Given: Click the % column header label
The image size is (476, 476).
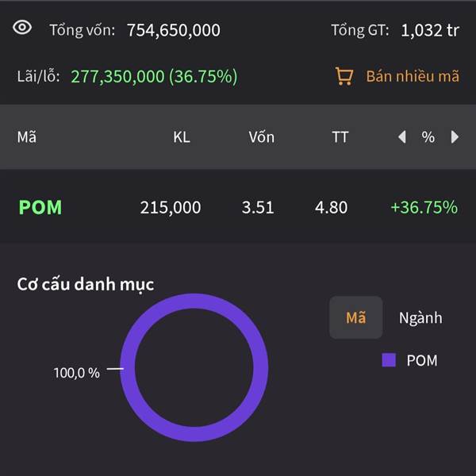Looking at the screenshot, I should point(428,137).
